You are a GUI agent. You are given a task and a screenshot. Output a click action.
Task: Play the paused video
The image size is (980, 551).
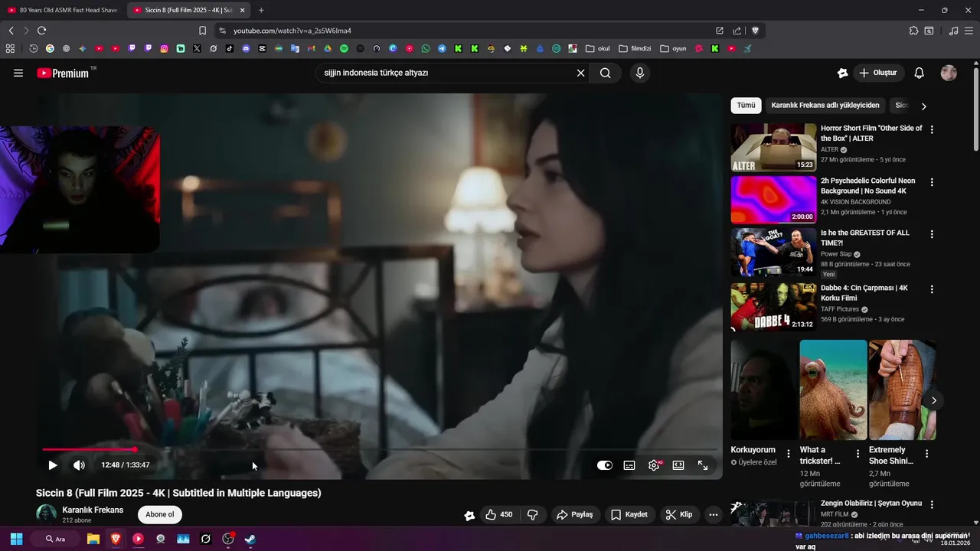click(x=53, y=465)
